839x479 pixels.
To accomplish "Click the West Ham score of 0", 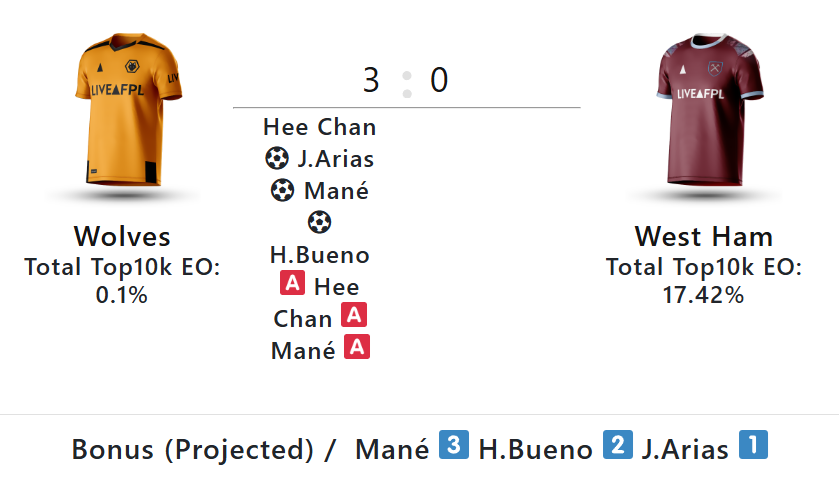I will [x=439, y=80].
